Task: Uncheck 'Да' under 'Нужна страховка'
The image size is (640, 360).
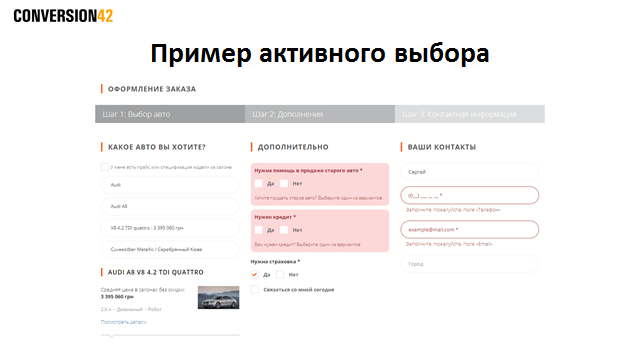Action: [x=255, y=274]
